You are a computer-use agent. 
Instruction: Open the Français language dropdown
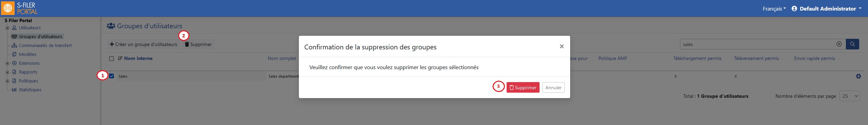774,9
